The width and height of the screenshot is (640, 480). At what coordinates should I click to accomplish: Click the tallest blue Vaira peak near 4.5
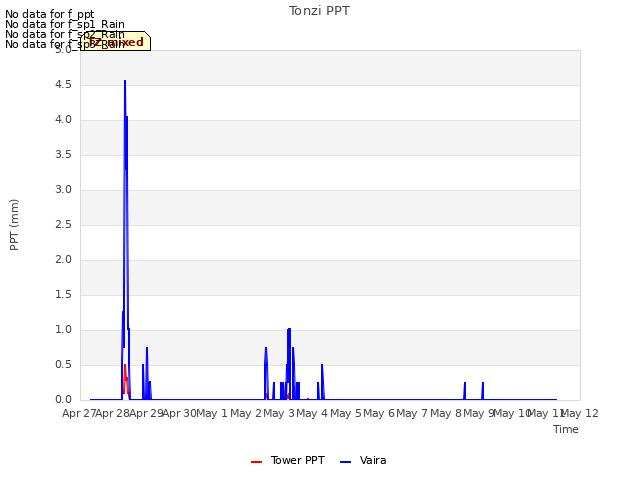point(125,81)
